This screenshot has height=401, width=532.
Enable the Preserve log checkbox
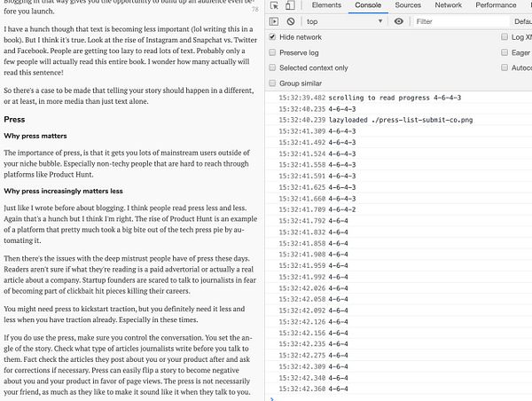(272, 52)
